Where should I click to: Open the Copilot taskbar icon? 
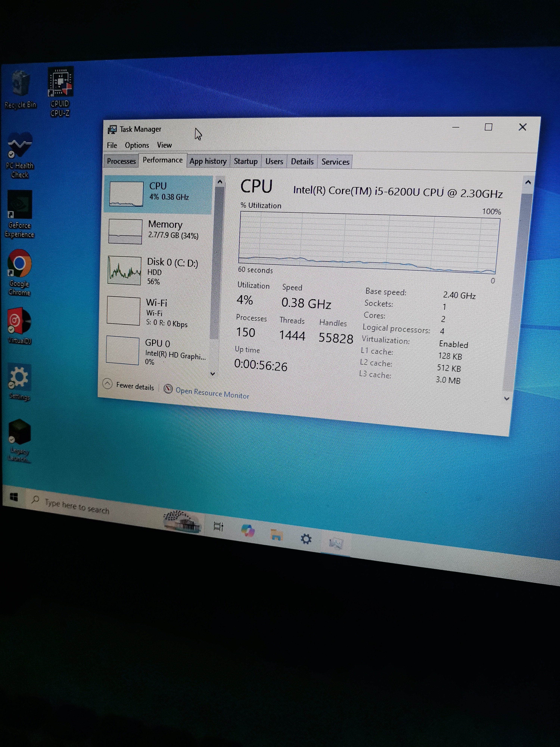[x=248, y=531]
